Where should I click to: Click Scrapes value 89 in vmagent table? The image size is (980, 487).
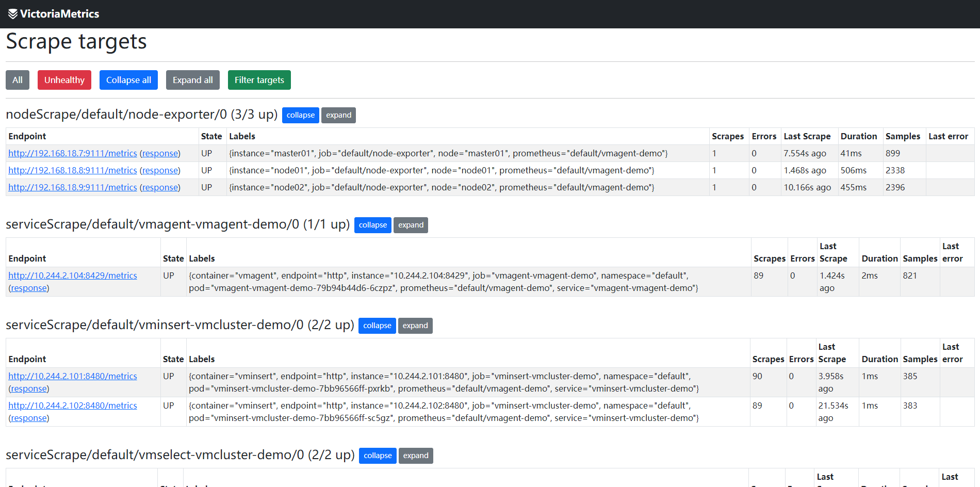758,275
